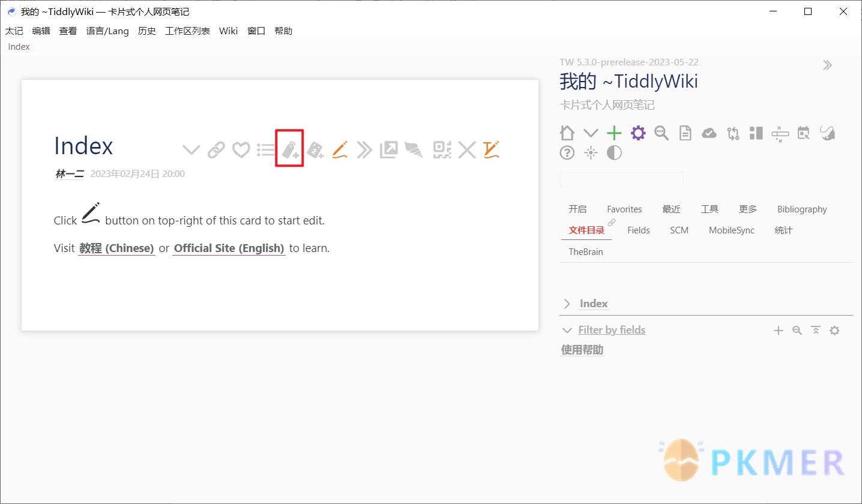Click the add tag icon on Index card
862x504 pixels.
(x=291, y=149)
